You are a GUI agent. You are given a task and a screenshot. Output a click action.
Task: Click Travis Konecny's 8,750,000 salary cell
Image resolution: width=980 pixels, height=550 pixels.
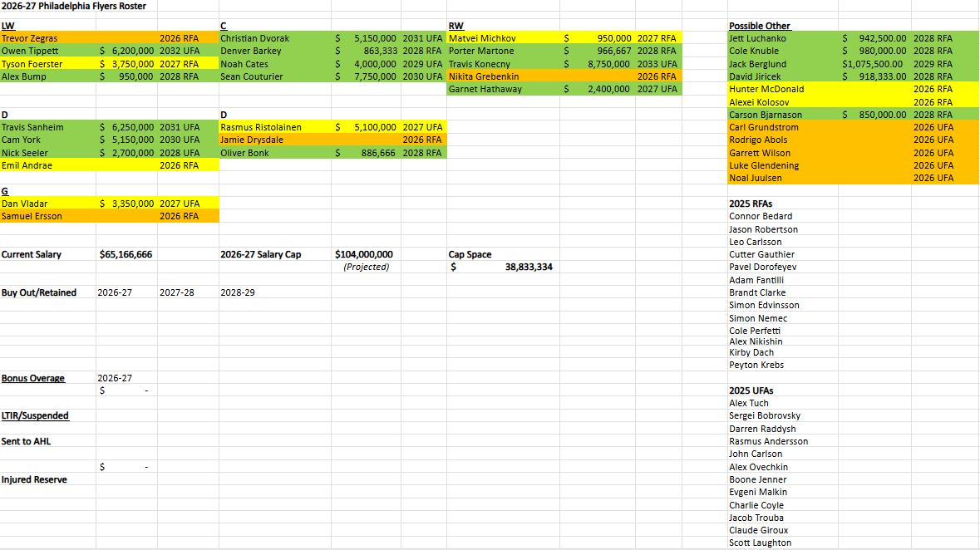[598, 64]
